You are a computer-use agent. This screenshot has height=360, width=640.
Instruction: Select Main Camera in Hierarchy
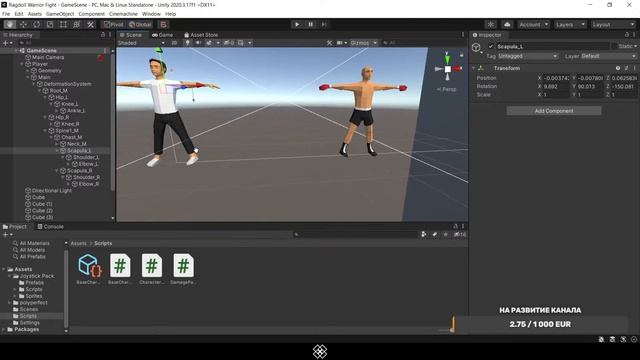pyautogui.click(x=48, y=58)
